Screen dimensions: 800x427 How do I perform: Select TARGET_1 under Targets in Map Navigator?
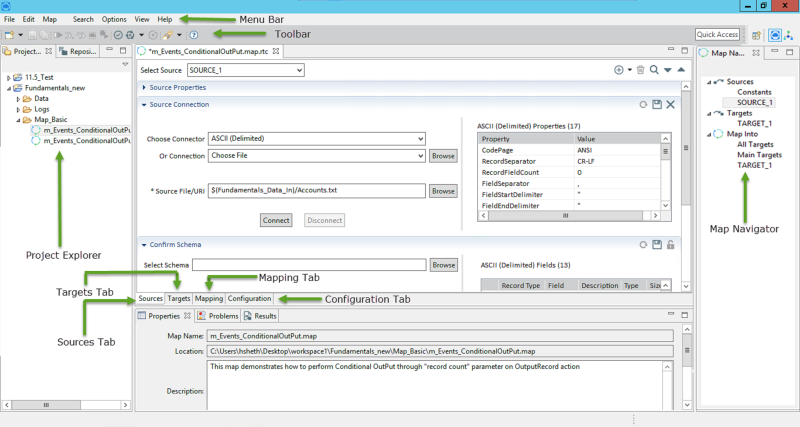coord(755,125)
